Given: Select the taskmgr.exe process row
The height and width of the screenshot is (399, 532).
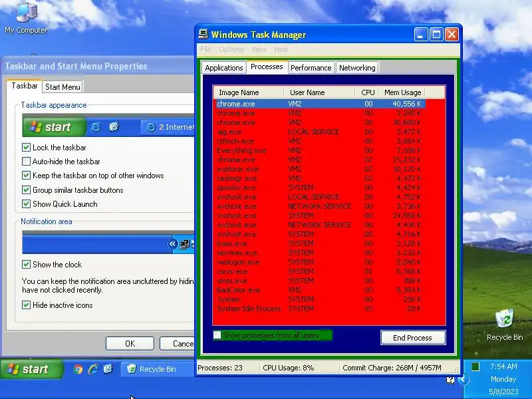Looking at the screenshot, I should pyautogui.click(x=321, y=178).
